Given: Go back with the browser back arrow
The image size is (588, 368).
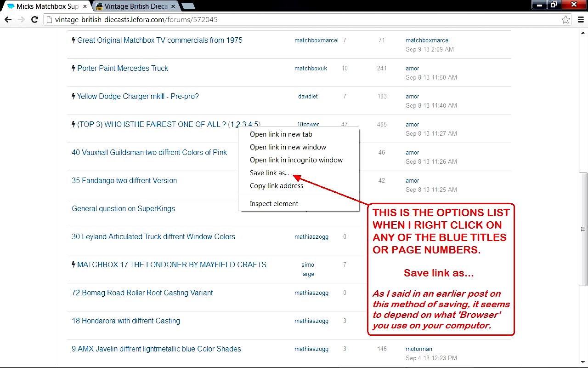Looking at the screenshot, I should 8,20.
